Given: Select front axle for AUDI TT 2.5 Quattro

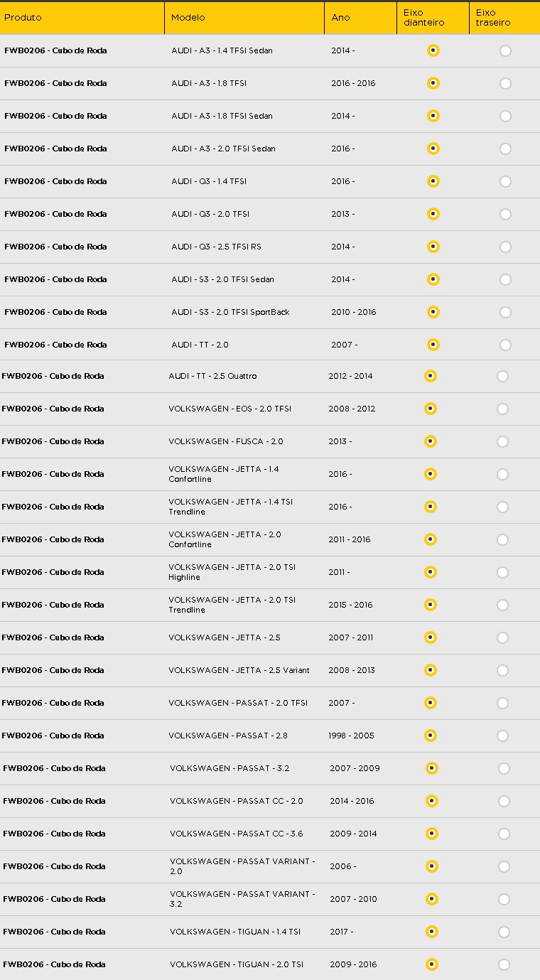Looking at the screenshot, I should point(431,376).
